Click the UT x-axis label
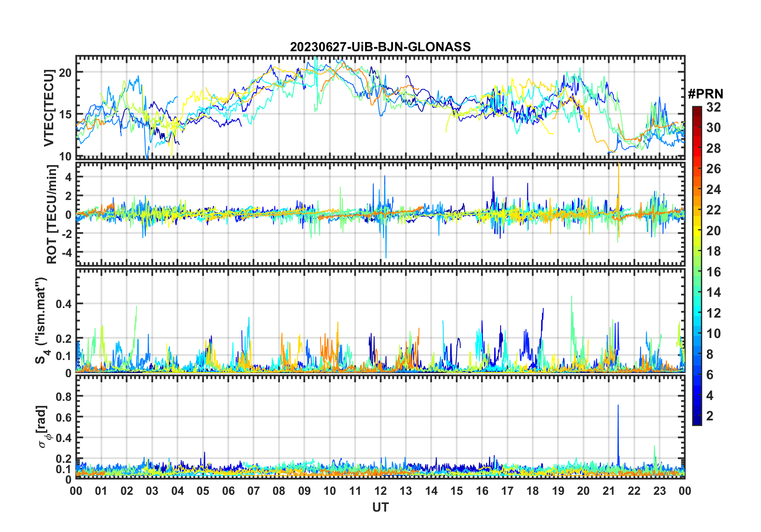 click(x=380, y=508)
